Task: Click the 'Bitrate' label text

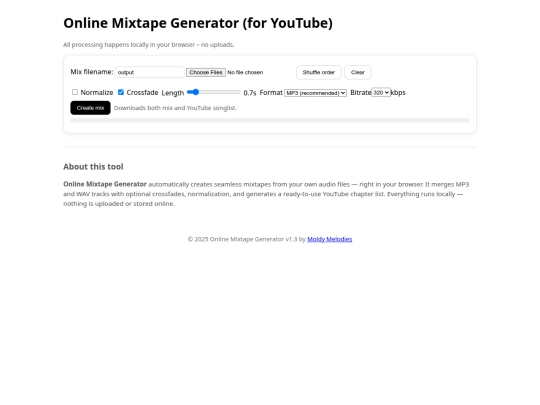Action: click(x=361, y=92)
